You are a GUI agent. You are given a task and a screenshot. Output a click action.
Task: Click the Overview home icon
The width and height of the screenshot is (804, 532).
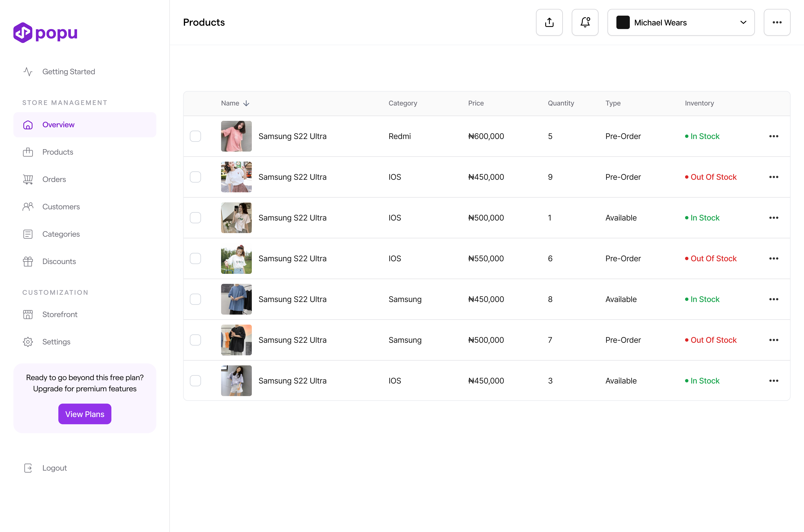point(28,125)
